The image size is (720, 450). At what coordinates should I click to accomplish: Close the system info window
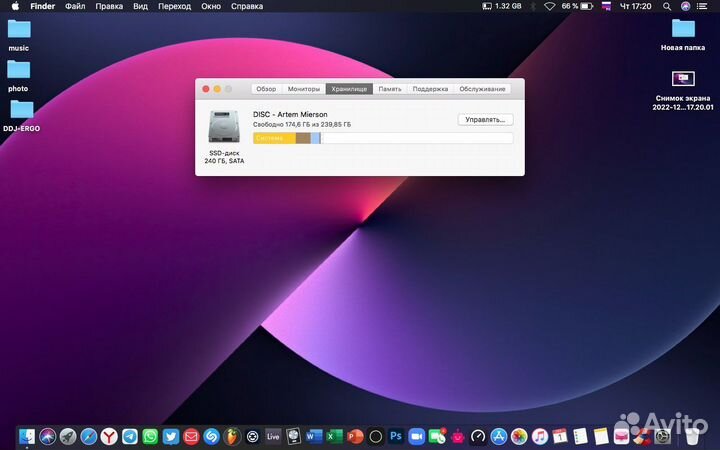click(206, 89)
